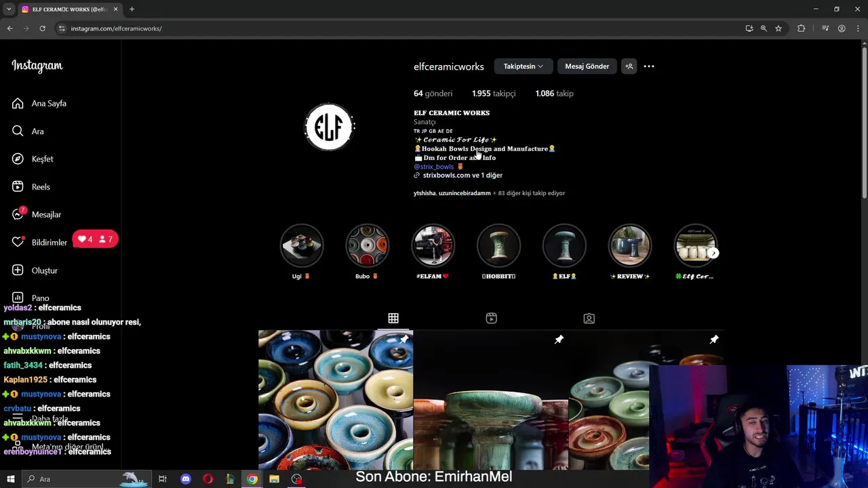Viewport: 868px width, 488px height.
Task: Open Chrome media control icon
Action: [x=825, y=28]
